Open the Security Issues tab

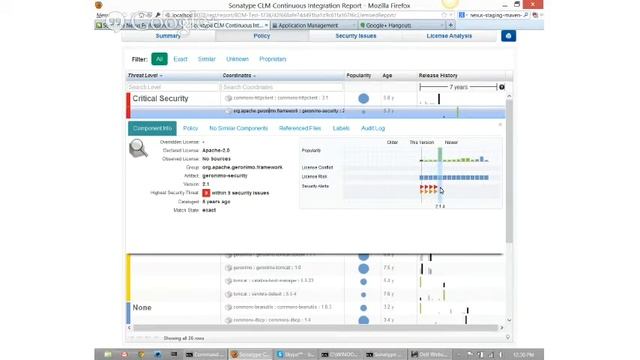pos(356,36)
